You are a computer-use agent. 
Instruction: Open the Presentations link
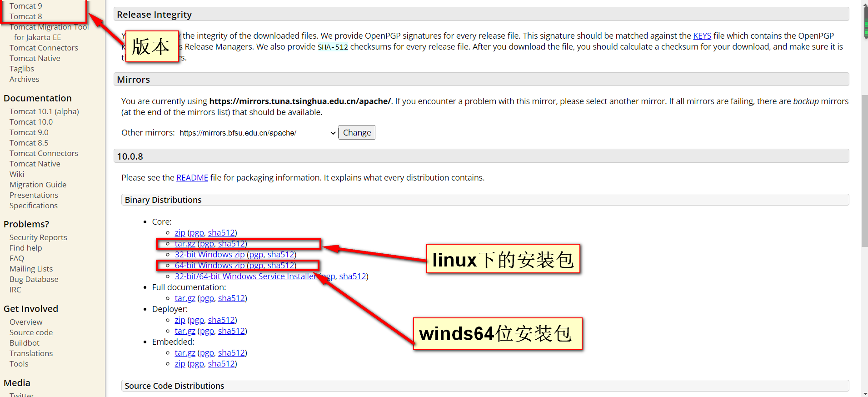point(34,195)
